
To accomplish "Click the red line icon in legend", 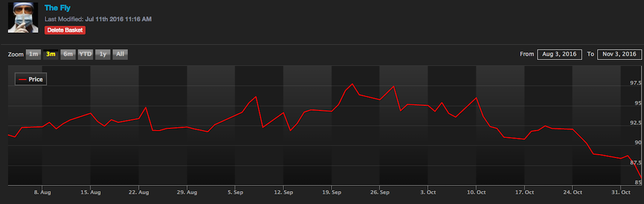I will click(22, 80).
